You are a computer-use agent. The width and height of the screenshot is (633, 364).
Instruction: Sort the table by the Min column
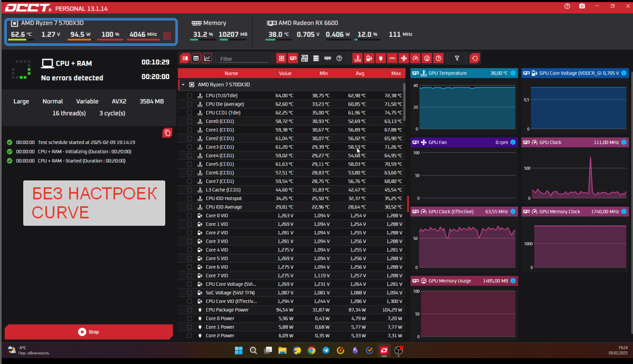[x=323, y=73]
